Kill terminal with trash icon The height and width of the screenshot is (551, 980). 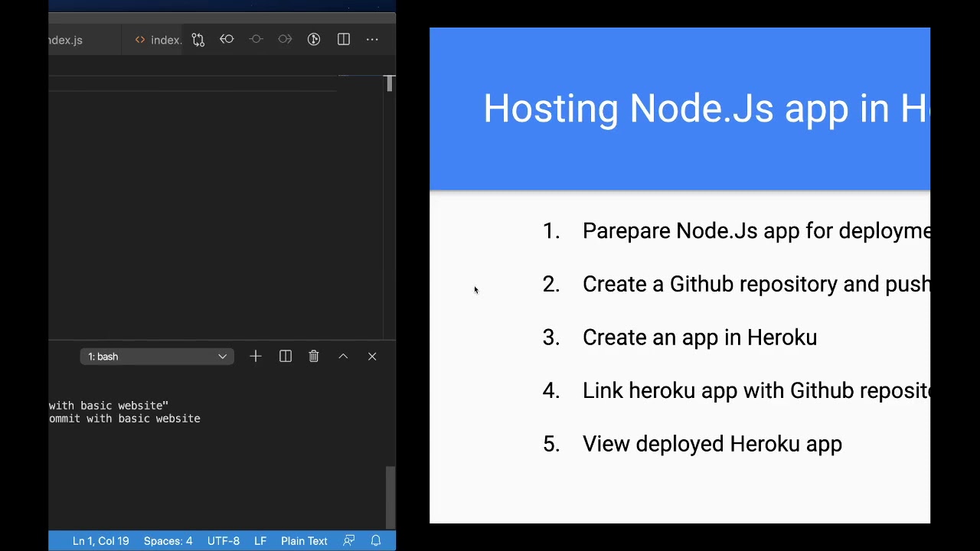[x=314, y=357]
